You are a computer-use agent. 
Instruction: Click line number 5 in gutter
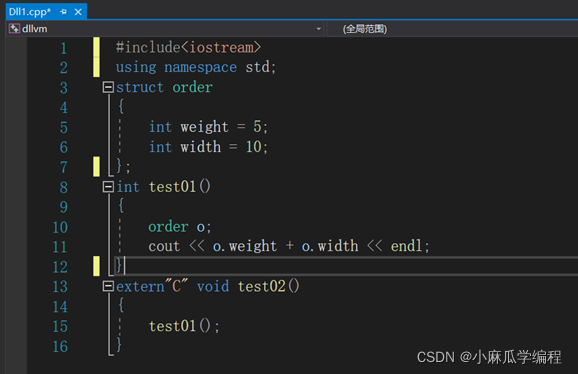click(x=63, y=127)
